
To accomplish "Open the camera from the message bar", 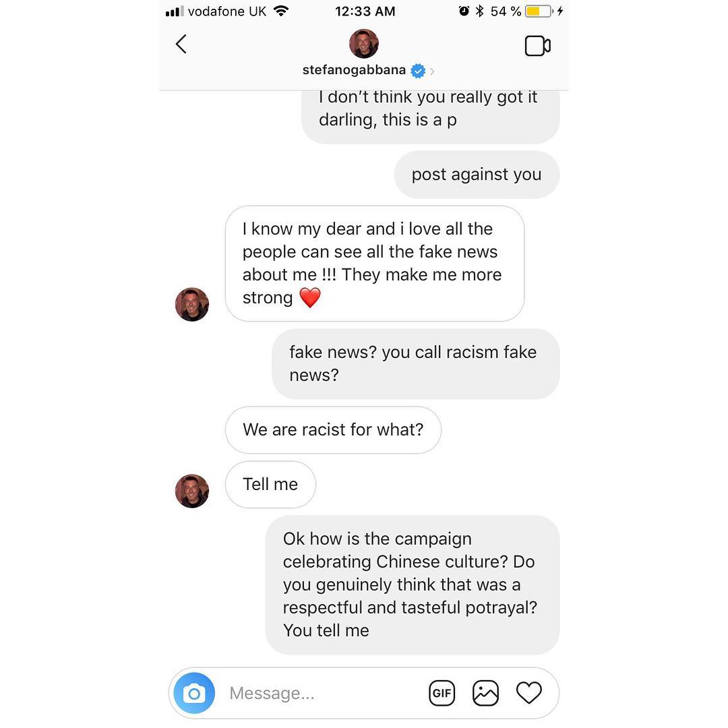I will tap(194, 693).
